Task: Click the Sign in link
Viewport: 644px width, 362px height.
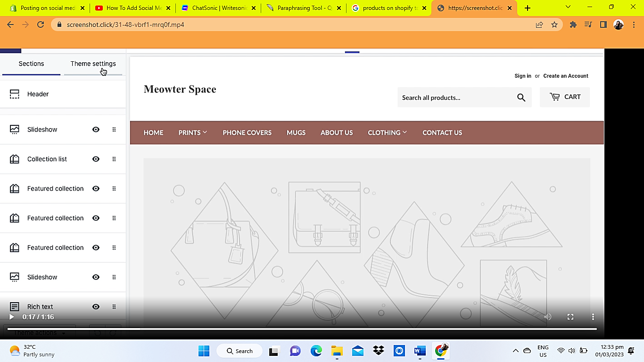Action: [523, 76]
